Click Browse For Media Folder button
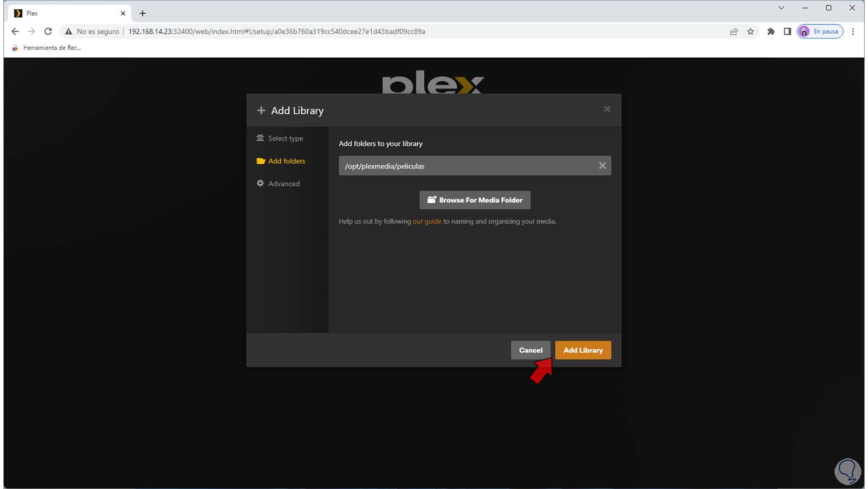This screenshot has width=868, height=489. [475, 200]
